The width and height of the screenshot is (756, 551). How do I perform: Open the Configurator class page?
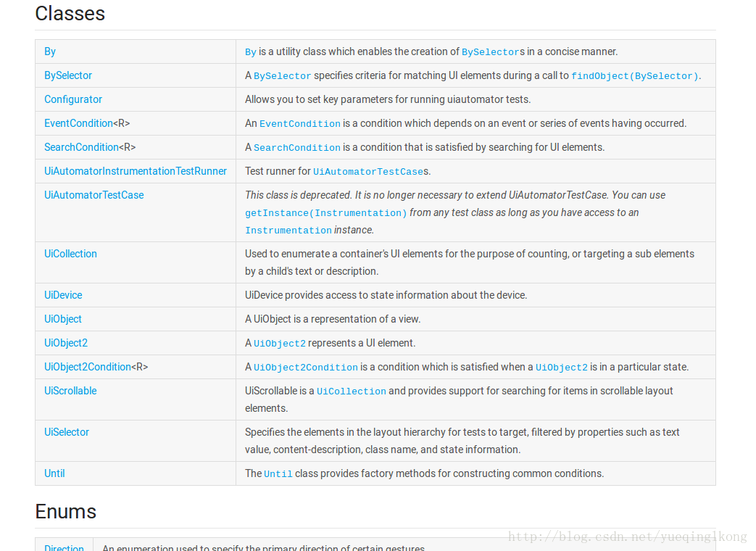pos(73,99)
